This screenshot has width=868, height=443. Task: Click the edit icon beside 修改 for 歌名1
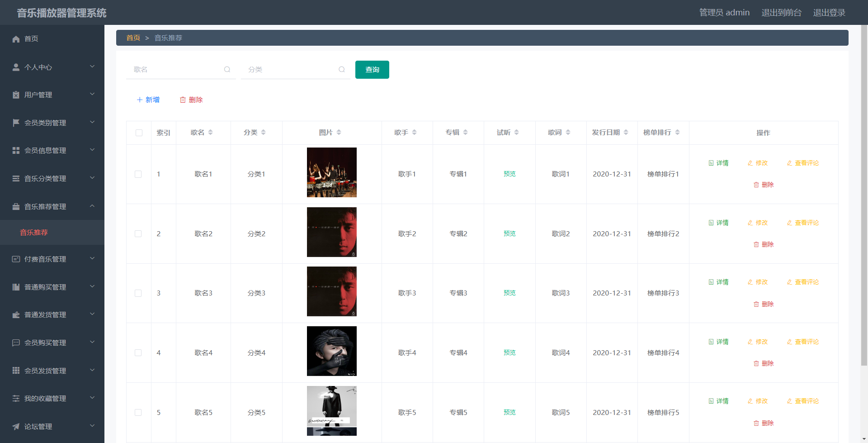(750, 163)
